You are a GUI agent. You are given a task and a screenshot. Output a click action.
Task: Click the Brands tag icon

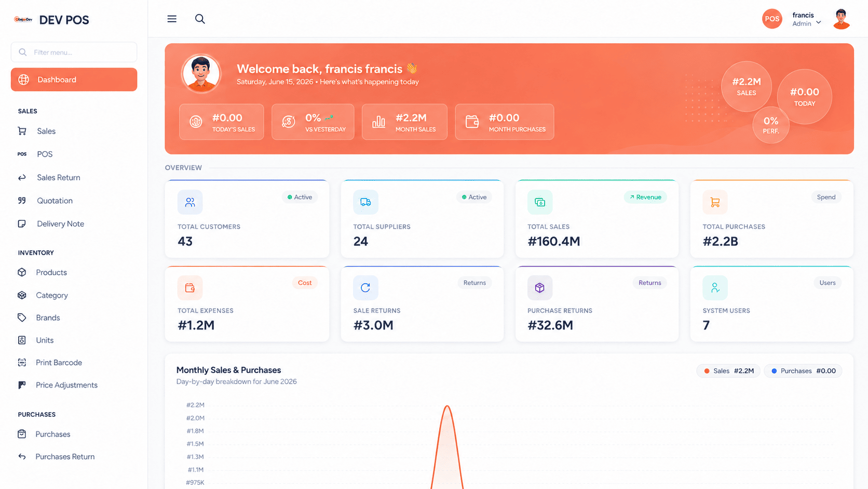(x=22, y=318)
